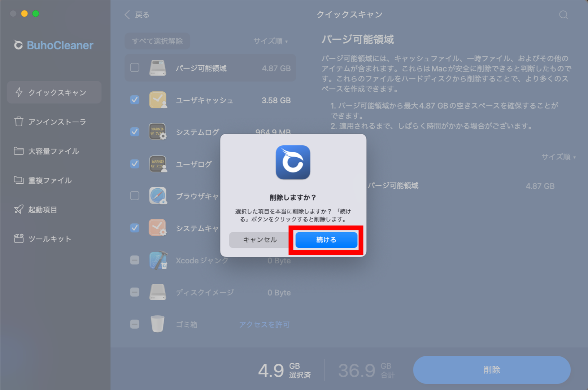The height and width of the screenshot is (390, 588).
Task: Click the rocket icon beside 起動項目
Action: click(x=19, y=209)
